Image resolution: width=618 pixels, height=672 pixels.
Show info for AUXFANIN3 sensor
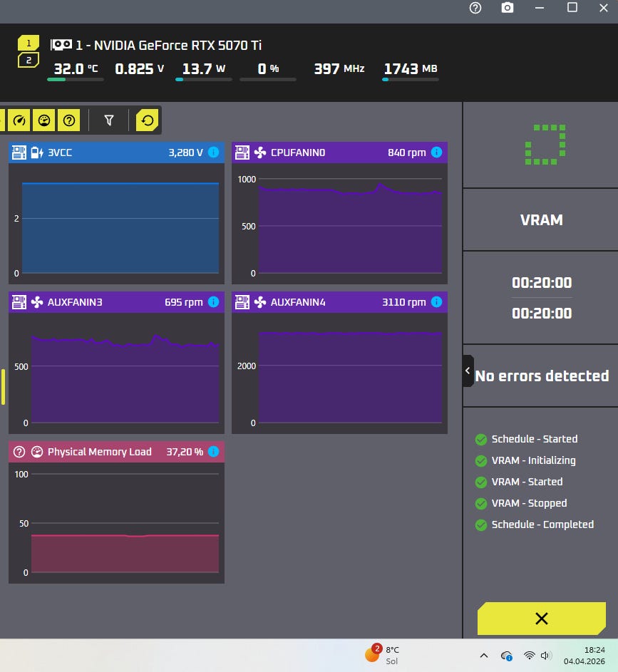[x=213, y=301]
